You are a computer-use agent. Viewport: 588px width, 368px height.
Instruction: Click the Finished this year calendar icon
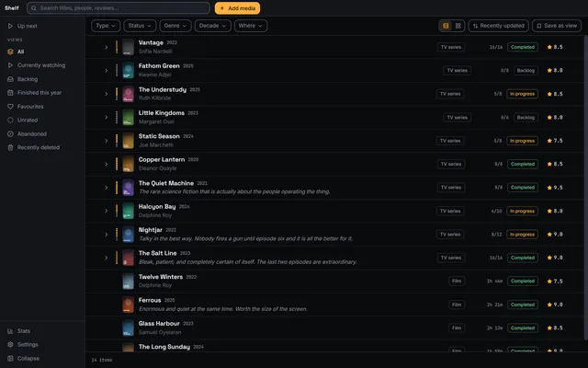10,93
